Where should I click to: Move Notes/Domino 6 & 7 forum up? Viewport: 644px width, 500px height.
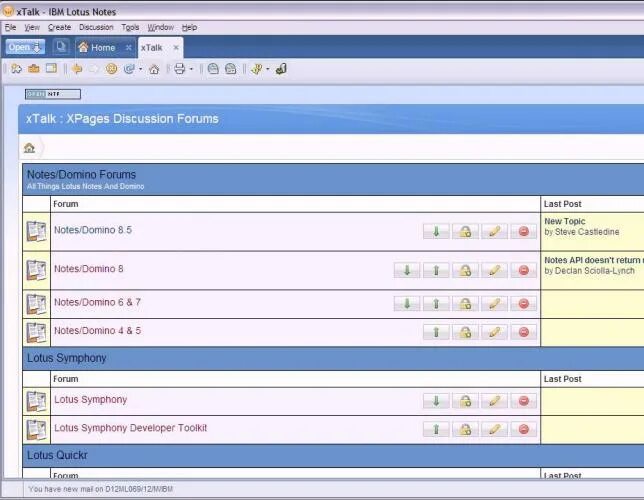tap(436, 304)
